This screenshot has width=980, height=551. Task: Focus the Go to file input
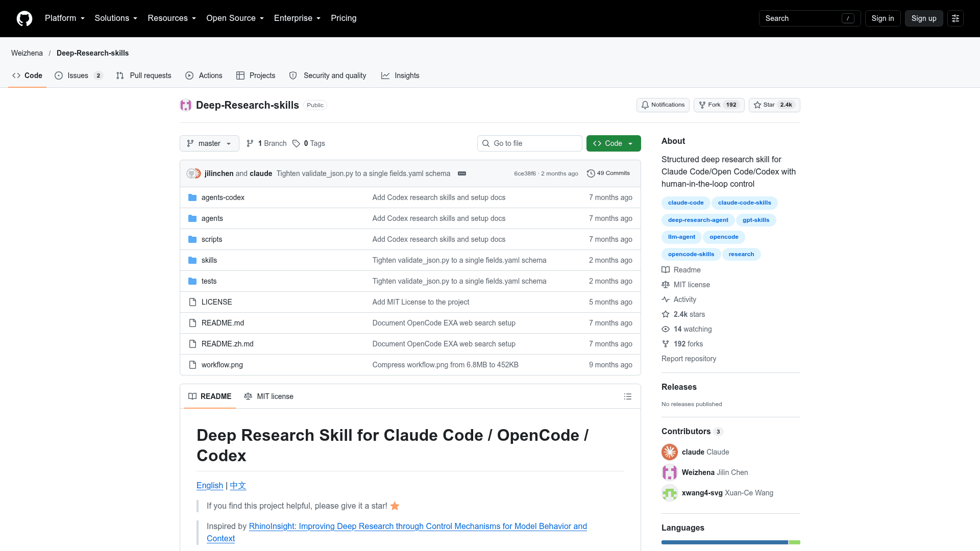click(x=530, y=143)
